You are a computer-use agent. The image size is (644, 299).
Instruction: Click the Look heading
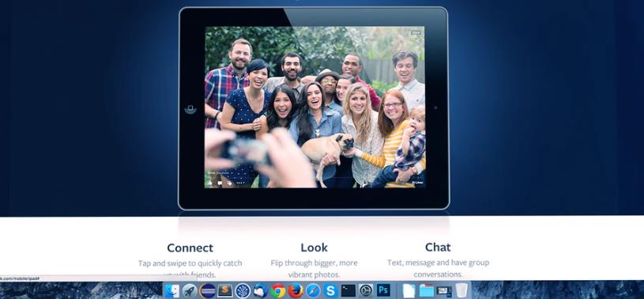314,247
